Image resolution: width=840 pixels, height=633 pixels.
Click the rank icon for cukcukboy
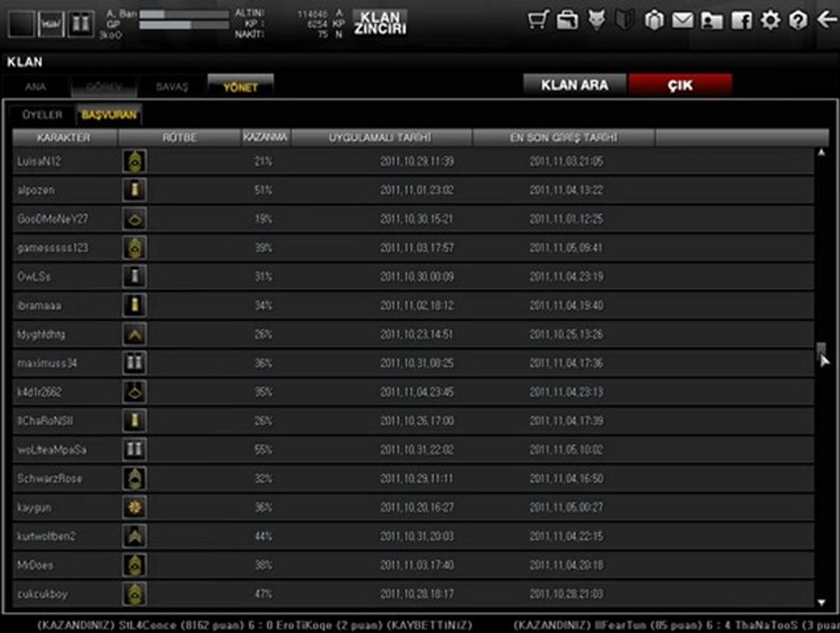pyautogui.click(x=135, y=594)
